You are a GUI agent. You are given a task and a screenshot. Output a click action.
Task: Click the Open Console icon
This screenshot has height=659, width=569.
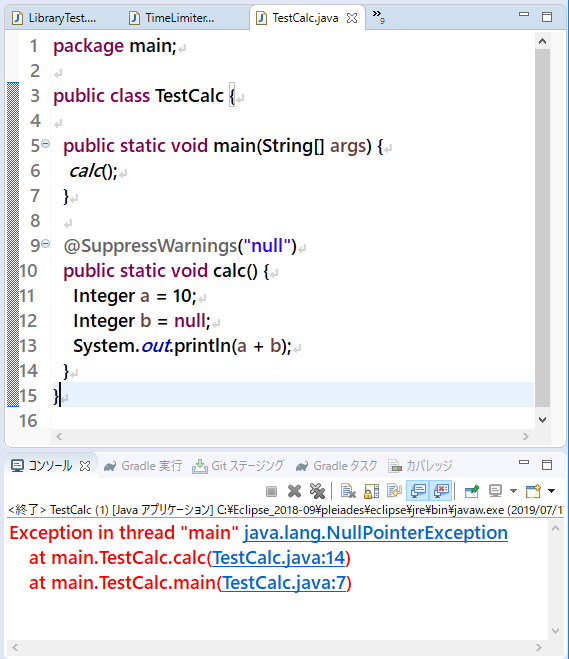(533, 491)
